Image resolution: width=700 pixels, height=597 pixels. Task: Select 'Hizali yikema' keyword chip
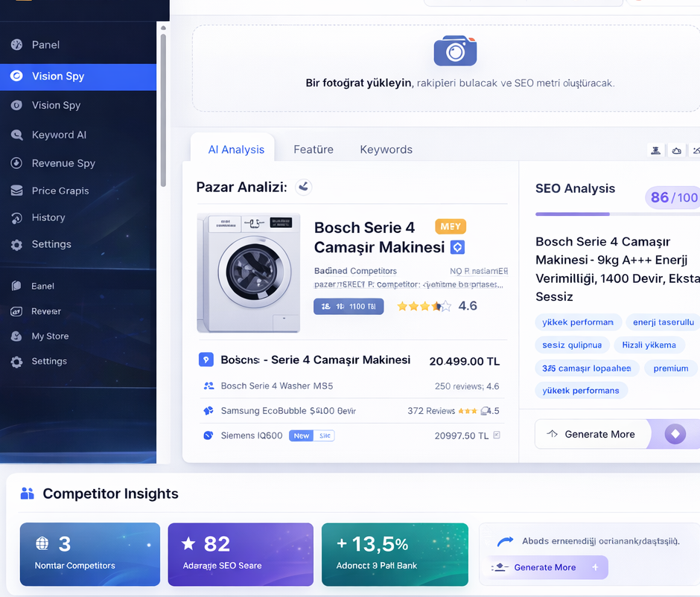click(649, 345)
